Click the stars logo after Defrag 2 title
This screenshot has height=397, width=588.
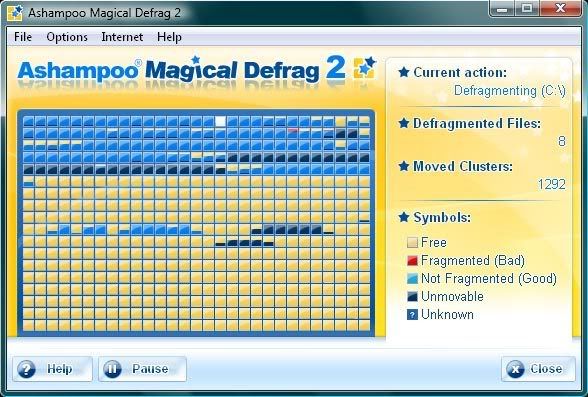click(x=364, y=67)
